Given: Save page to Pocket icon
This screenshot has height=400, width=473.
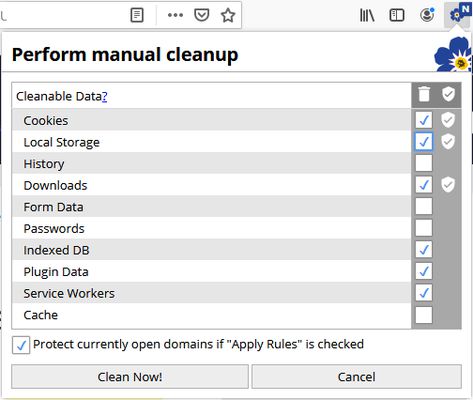Looking at the screenshot, I should click(202, 15).
